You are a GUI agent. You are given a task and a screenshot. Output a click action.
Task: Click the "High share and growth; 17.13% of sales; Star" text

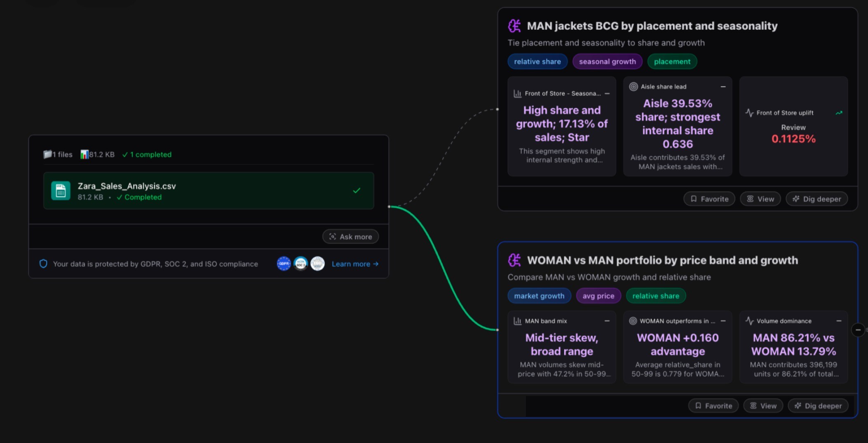point(562,124)
